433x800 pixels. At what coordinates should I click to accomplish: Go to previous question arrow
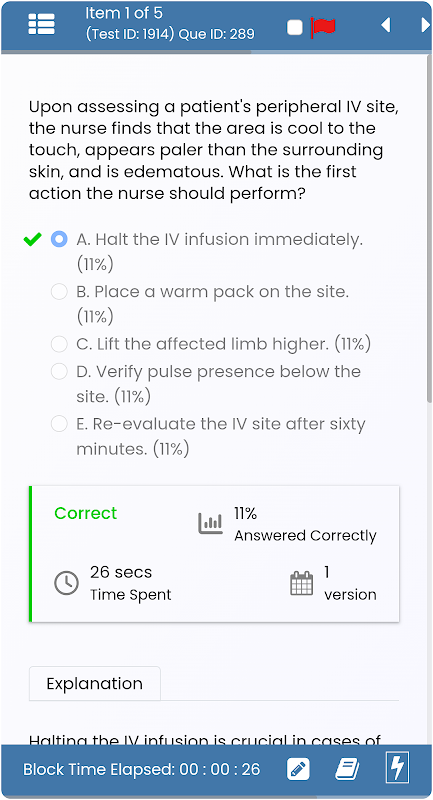tap(386, 24)
